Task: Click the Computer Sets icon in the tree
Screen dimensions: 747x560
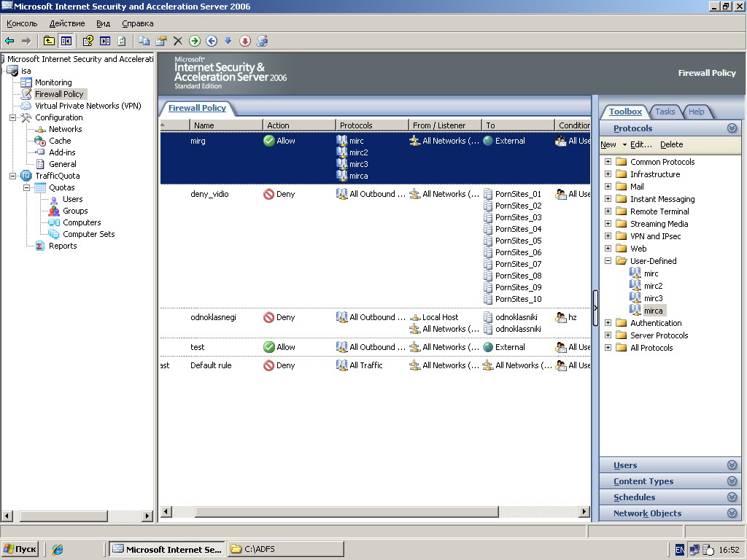Action: [x=54, y=234]
